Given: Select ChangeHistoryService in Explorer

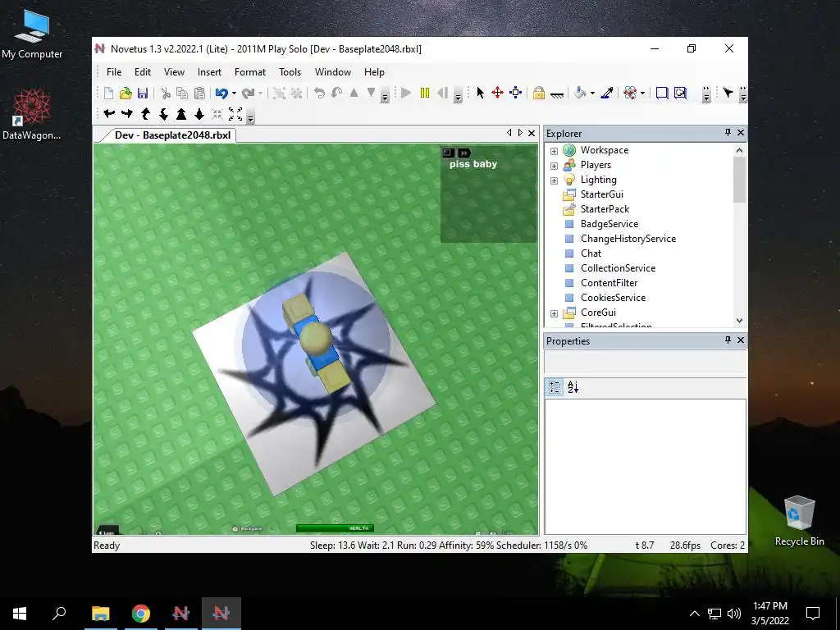Looking at the screenshot, I should click(x=628, y=239).
